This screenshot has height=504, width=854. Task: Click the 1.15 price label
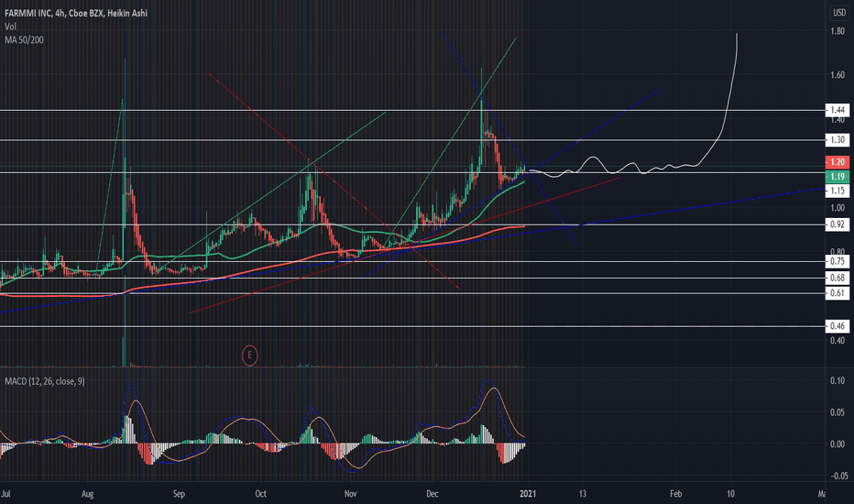(838, 191)
